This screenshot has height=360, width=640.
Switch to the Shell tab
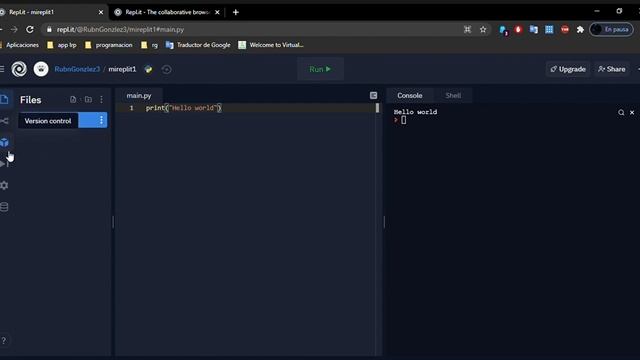point(453,96)
